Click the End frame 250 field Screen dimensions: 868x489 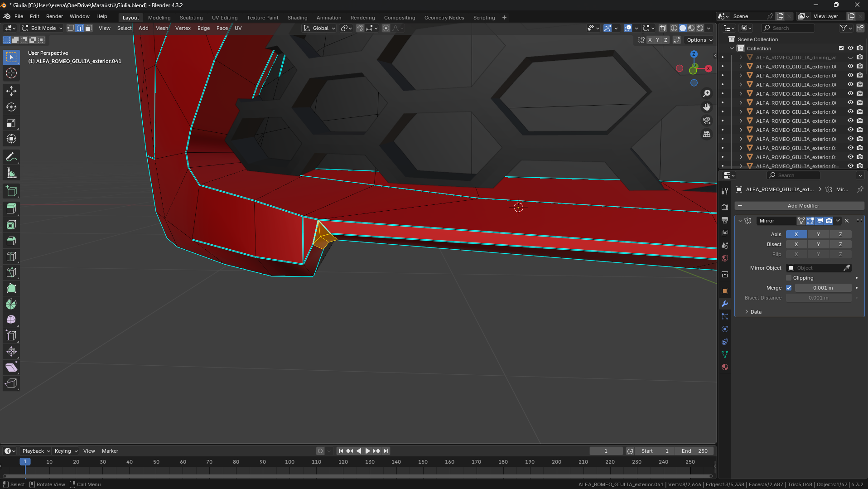tap(694, 451)
